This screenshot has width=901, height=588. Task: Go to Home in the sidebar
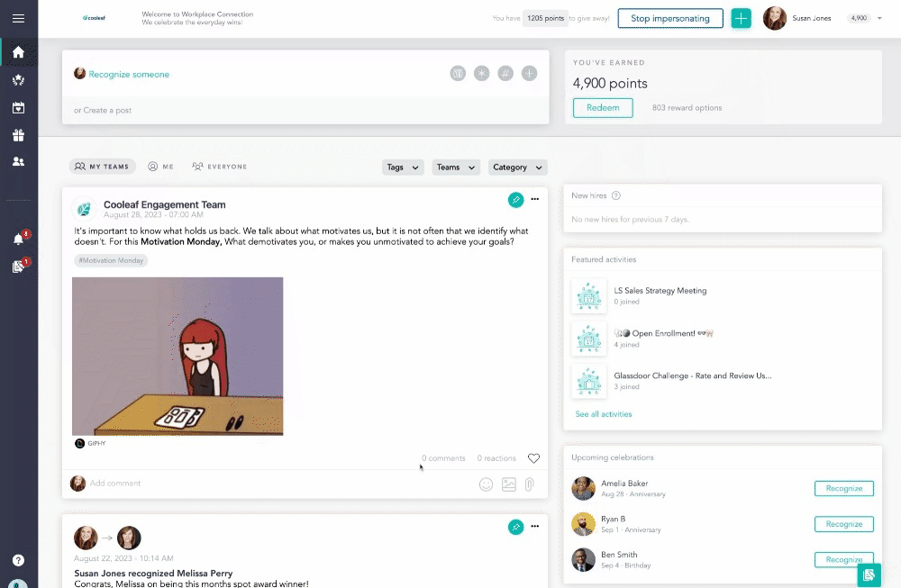pos(18,52)
